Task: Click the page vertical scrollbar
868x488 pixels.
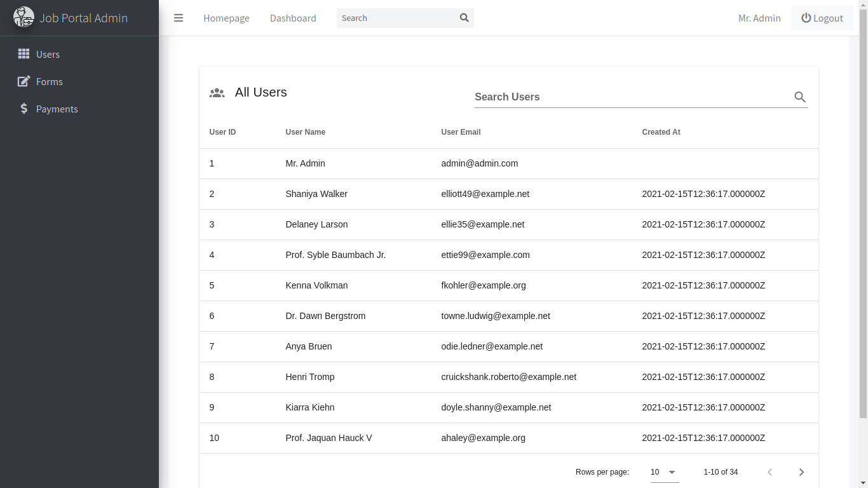Action: coord(863,222)
